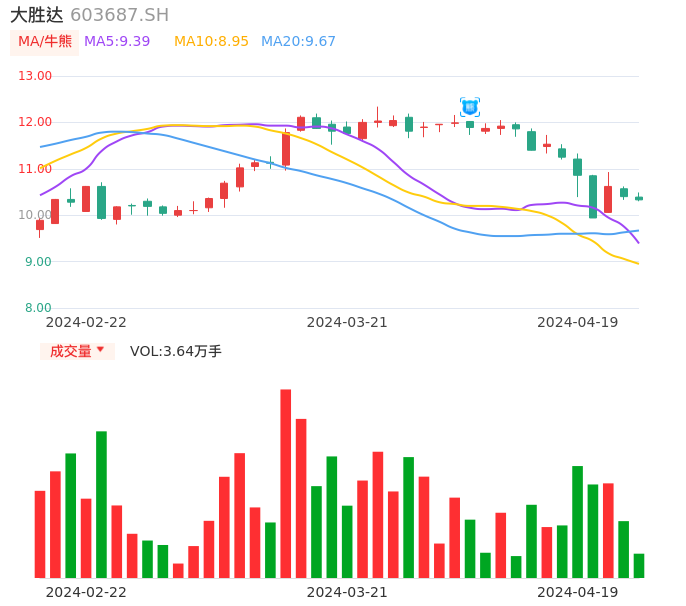Image resolution: width=686 pixels, height=606 pixels.
Task: Click the blue marker icon above the candlesticks
Action: coord(469,106)
